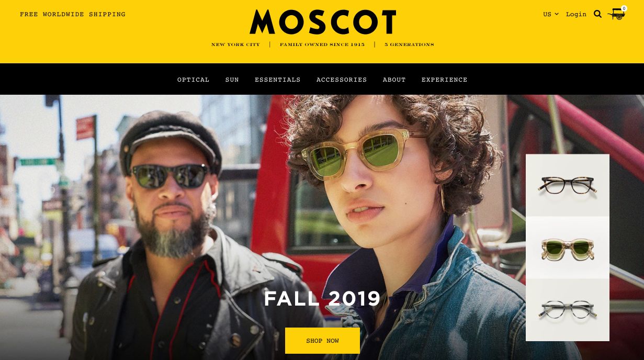Select the tortoise frame glasses thumbnail

tap(568, 185)
